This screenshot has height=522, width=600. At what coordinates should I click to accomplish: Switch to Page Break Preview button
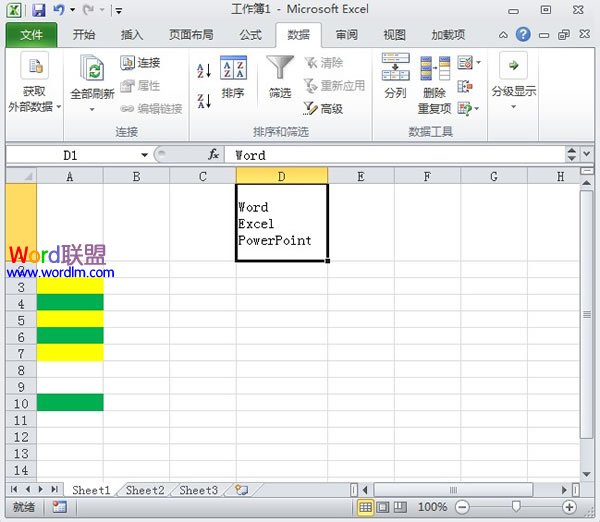(400, 507)
